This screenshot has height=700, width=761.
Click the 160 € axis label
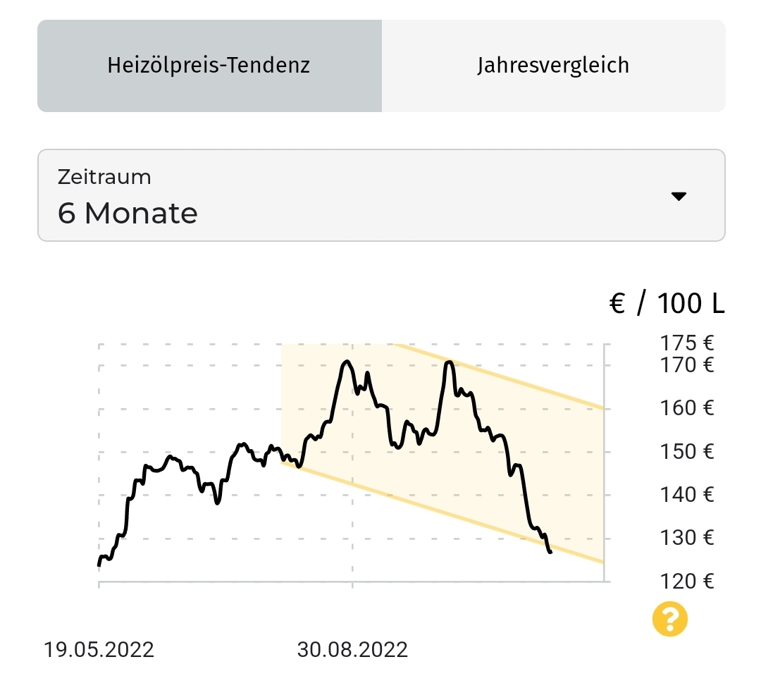pyautogui.click(x=687, y=408)
